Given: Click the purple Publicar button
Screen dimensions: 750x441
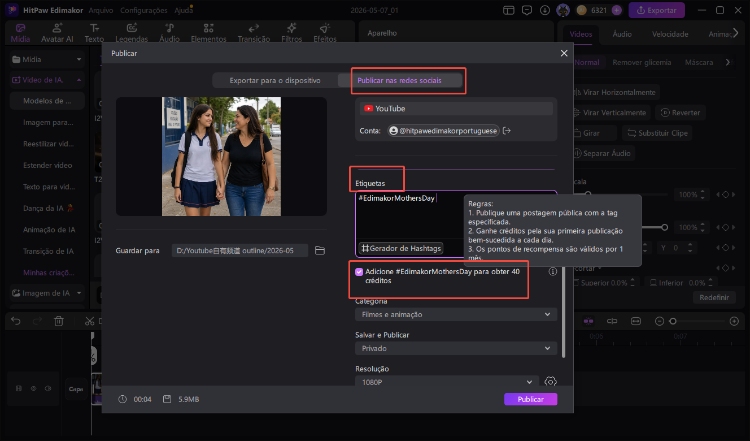Looking at the screenshot, I should (530, 399).
